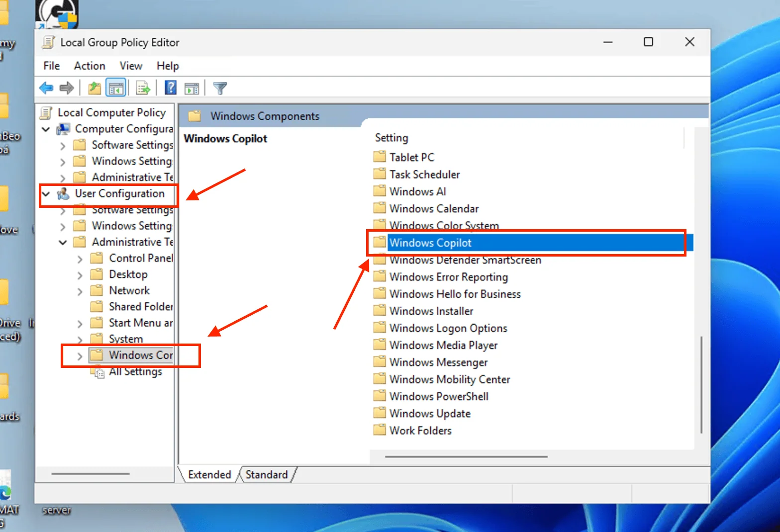Click the Export List toolbar icon

[x=143, y=89]
